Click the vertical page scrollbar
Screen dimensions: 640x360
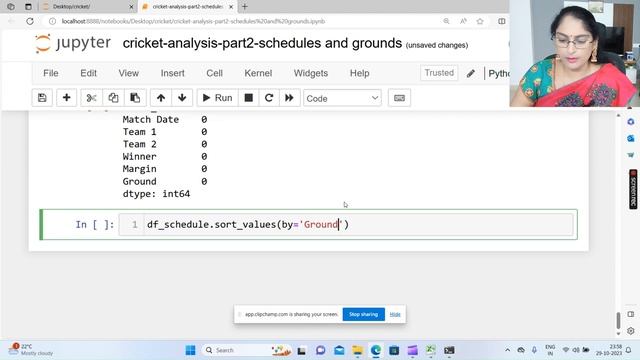[x=618, y=320]
